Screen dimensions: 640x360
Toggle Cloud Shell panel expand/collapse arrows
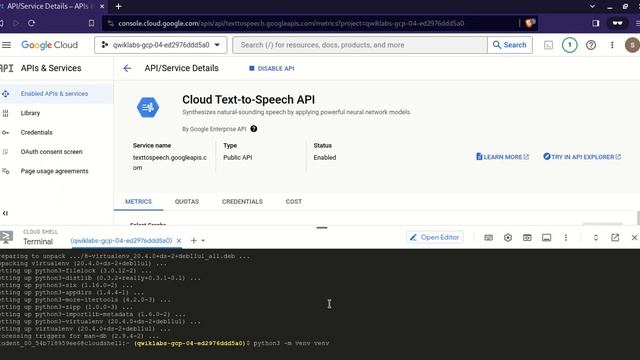pos(596,238)
